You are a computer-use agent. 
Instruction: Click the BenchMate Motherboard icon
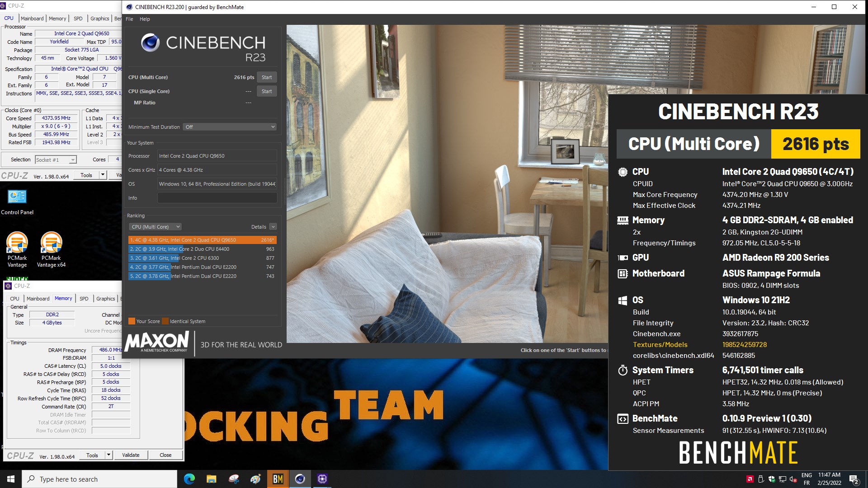[623, 273]
